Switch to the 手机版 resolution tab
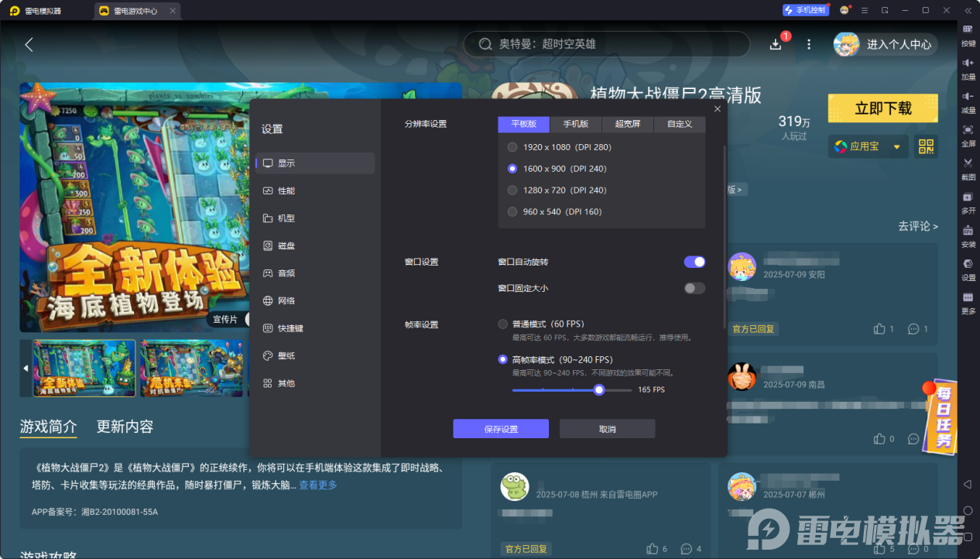Image resolution: width=980 pixels, height=559 pixels. pos(577,124)
